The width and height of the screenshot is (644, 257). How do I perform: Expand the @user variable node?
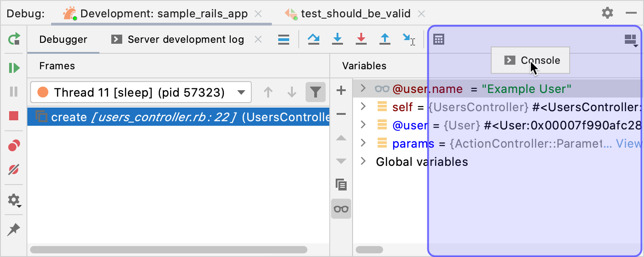tap(363, 124)
